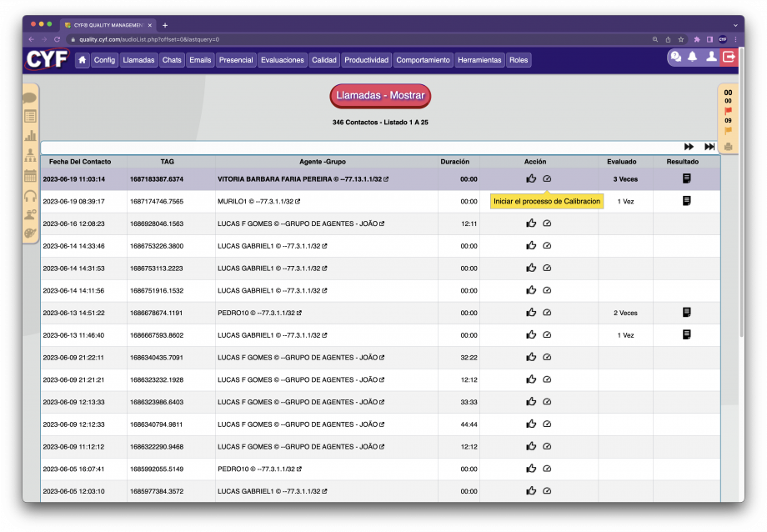Start calibration gauge icon for VITORIA BARBARA row
This screenshot has height=532, width=767.
547,178
